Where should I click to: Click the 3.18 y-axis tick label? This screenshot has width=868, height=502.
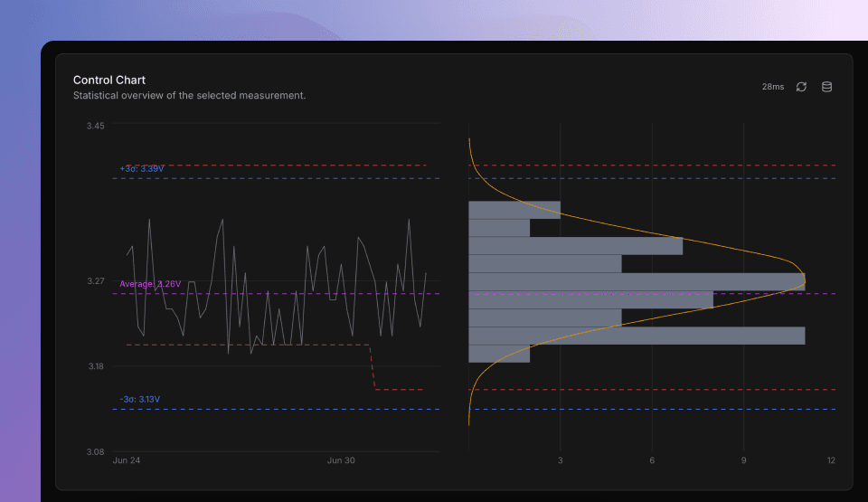point(95,366)
